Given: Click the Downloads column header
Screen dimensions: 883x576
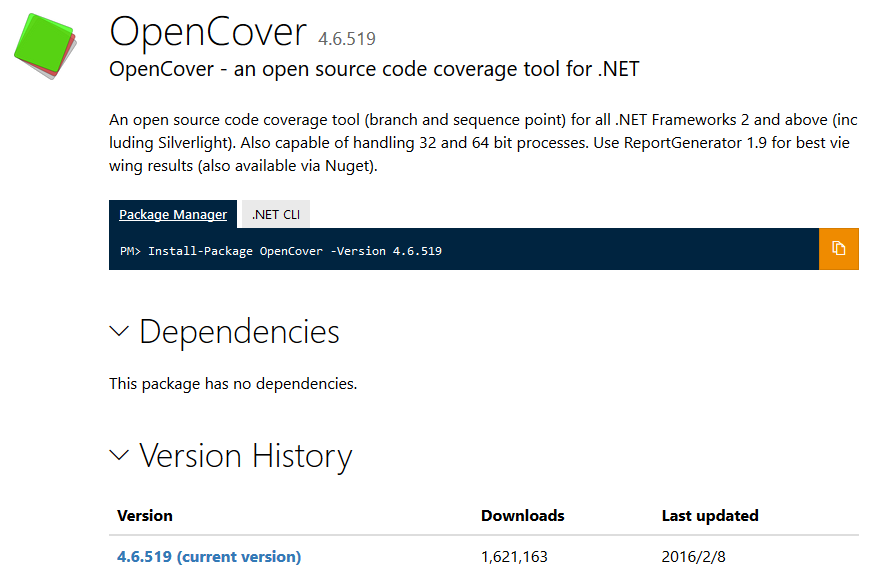Looking at the screenshot, I should click(x=523, y=516).
